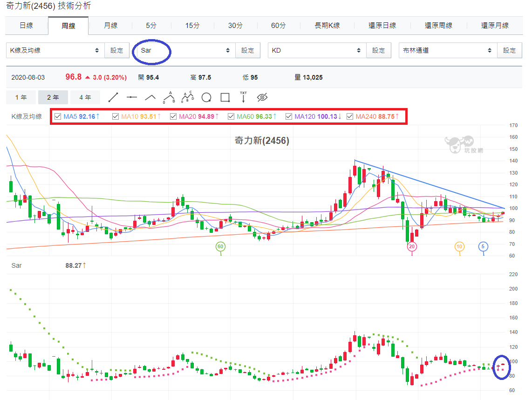The width and height of the screenshot is (532, 400).
Task: Toggle the MA240 moving average checkbox
Action: pyautogui.click(x=350, y=116)
